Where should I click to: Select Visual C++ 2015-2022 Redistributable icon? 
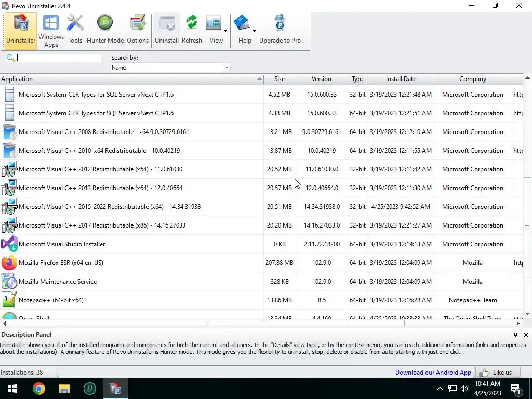point(9,207)
